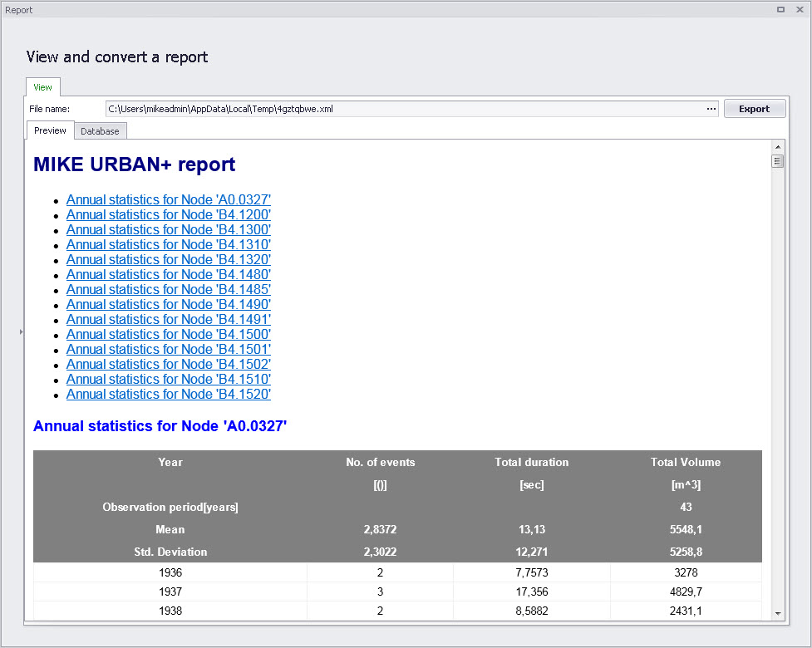Viewport: 812px width, 648px height.
Task: Maximize the Report window
Action: tap(780, 9)
